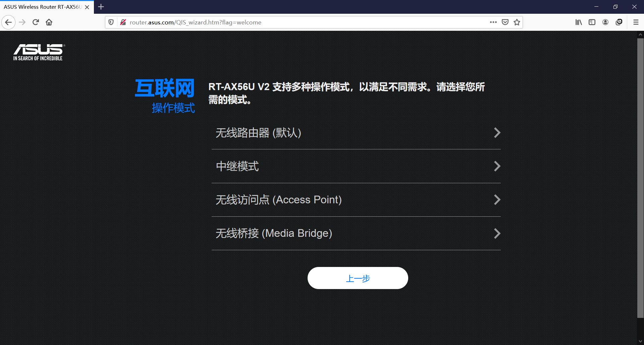Open page actions three-dot menu

(x=493, y=22)
